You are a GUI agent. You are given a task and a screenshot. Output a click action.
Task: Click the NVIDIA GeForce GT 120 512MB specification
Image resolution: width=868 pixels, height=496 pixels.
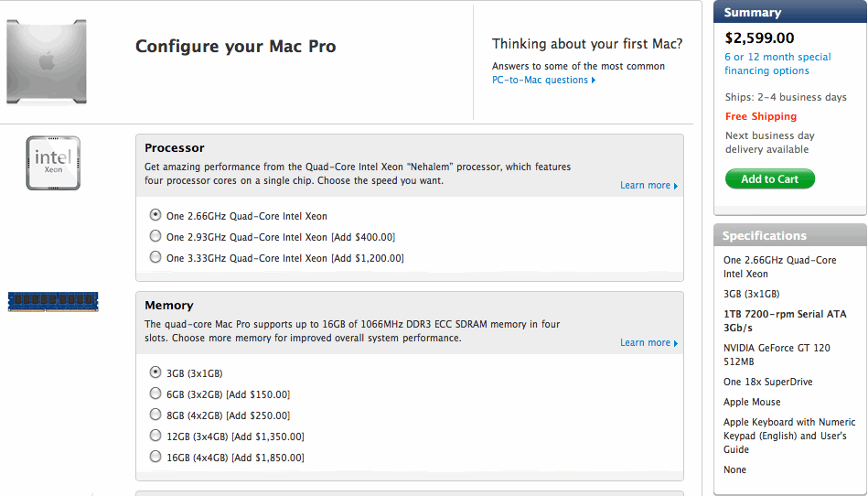(x=777, y=355)
